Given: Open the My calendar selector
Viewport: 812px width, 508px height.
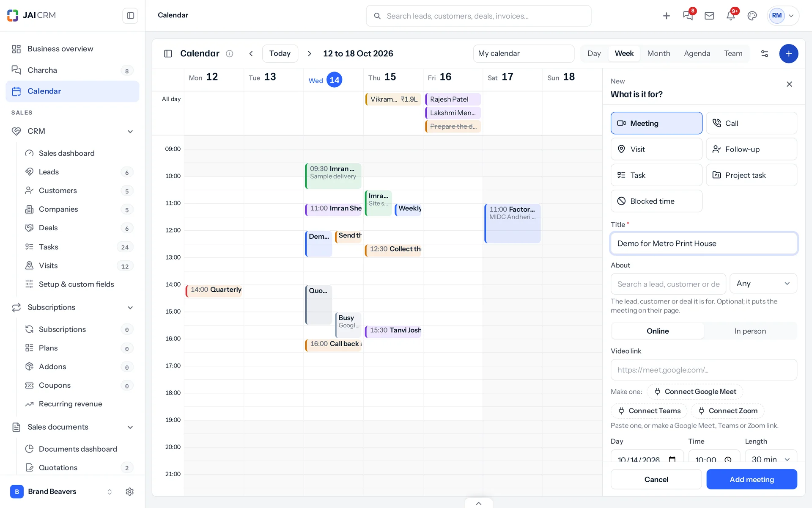Looking at the screenshot, I should tap(524, 54).
